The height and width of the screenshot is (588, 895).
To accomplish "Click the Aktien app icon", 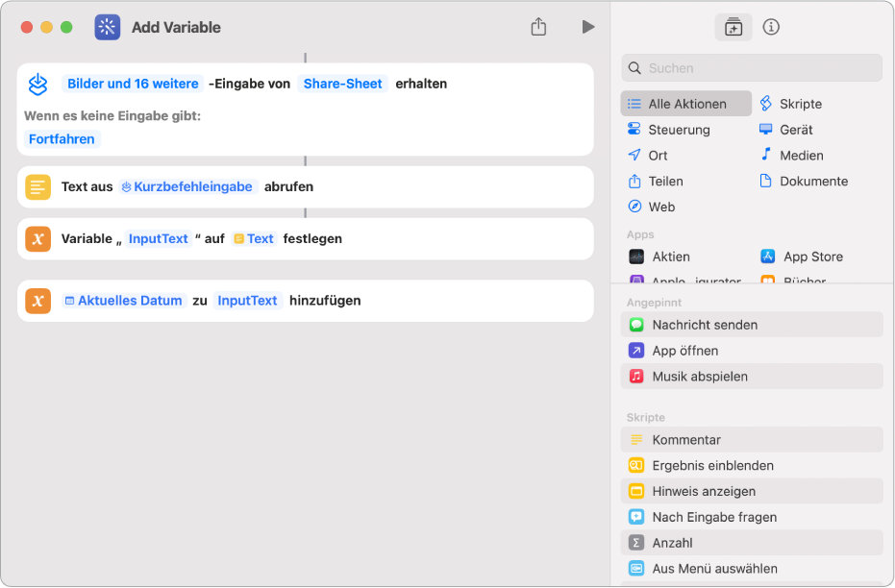I will tap(635, 257).
